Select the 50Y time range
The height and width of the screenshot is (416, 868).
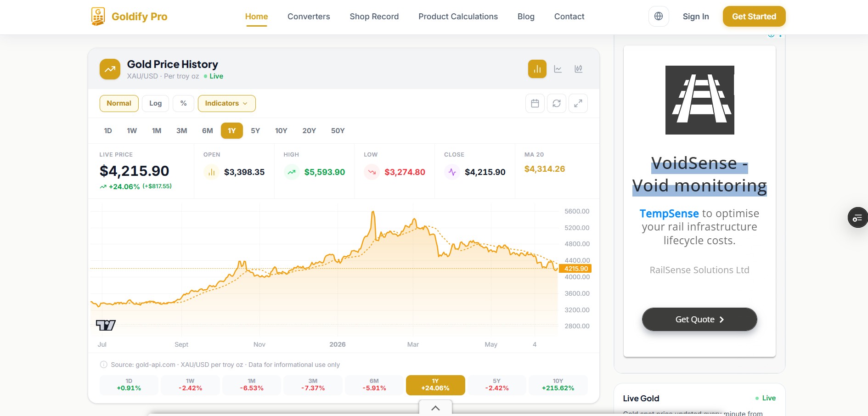tap(338, 131)
